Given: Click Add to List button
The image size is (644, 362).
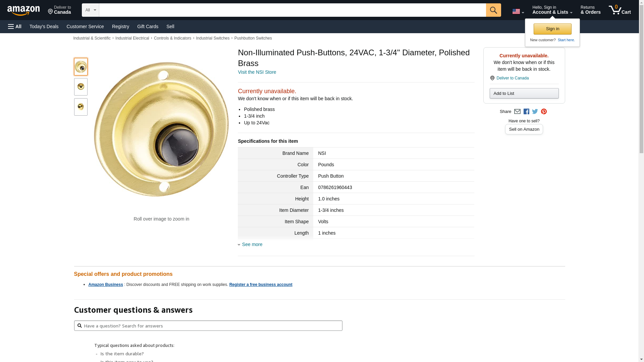Looking at the screenshot, I should point(524,94).
